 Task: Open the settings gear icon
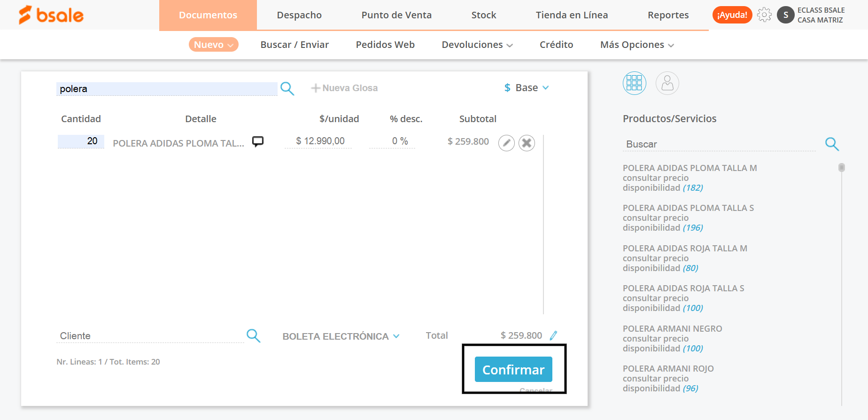tap(764, 15)
